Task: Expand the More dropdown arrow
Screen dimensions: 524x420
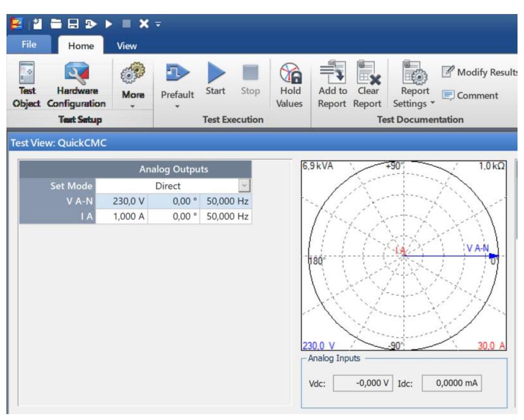Action: (132, 106)
